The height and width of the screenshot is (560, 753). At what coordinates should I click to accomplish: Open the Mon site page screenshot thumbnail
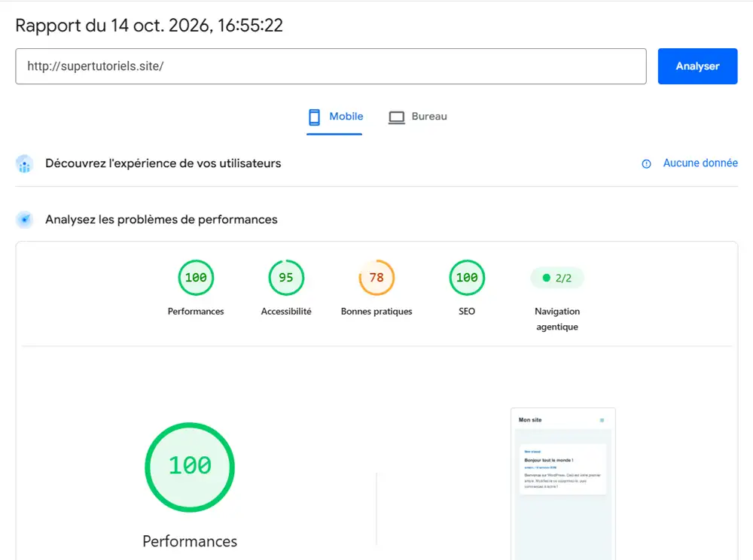[x=563, y=484]
